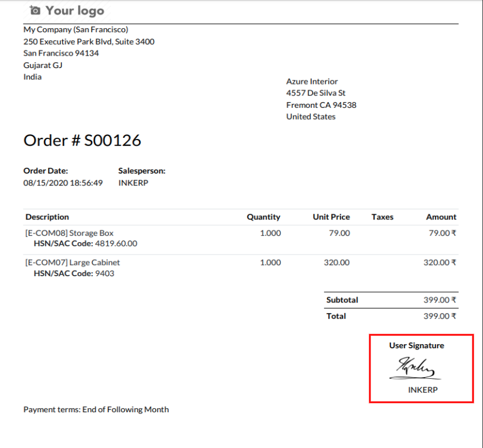This screenshot has height=448, width=483.
Task: Click the Total value 399.00 ₹
Action: tap(440, 317)
